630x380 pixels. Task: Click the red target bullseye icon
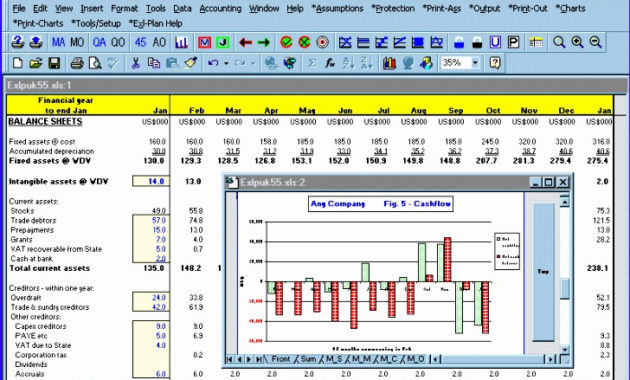(323, 42)
